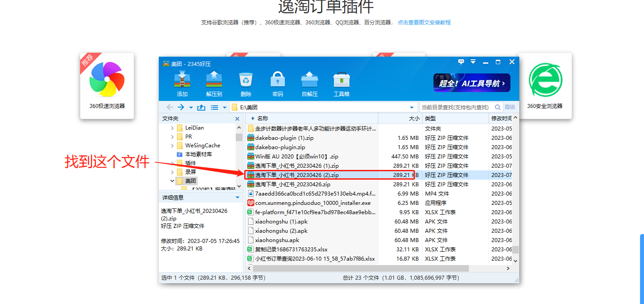Image resolution: width=644 pixels, height=304 pixels.
Task: Sort files by 大小 column header
Action: pos(414,119)
